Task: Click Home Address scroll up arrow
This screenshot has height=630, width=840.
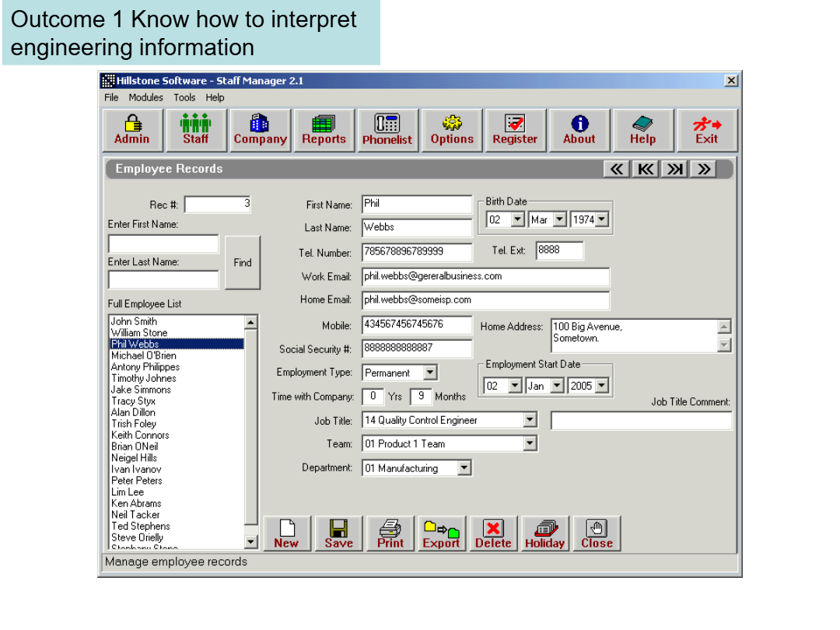Action: 724,326
